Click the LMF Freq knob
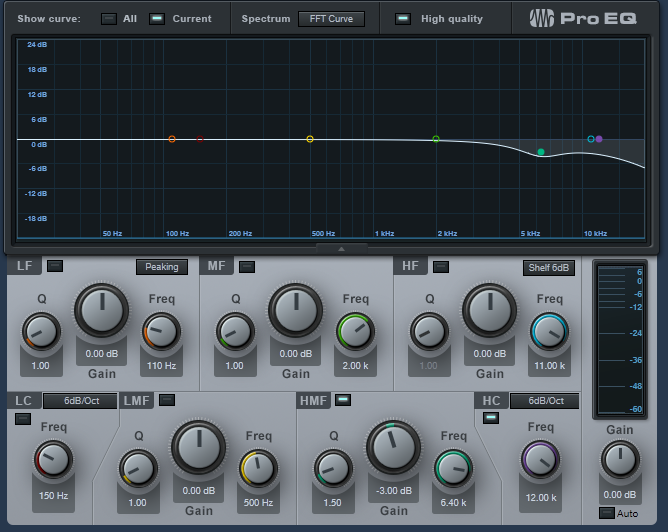Viewport: 668px width, 532px height. 258,469
